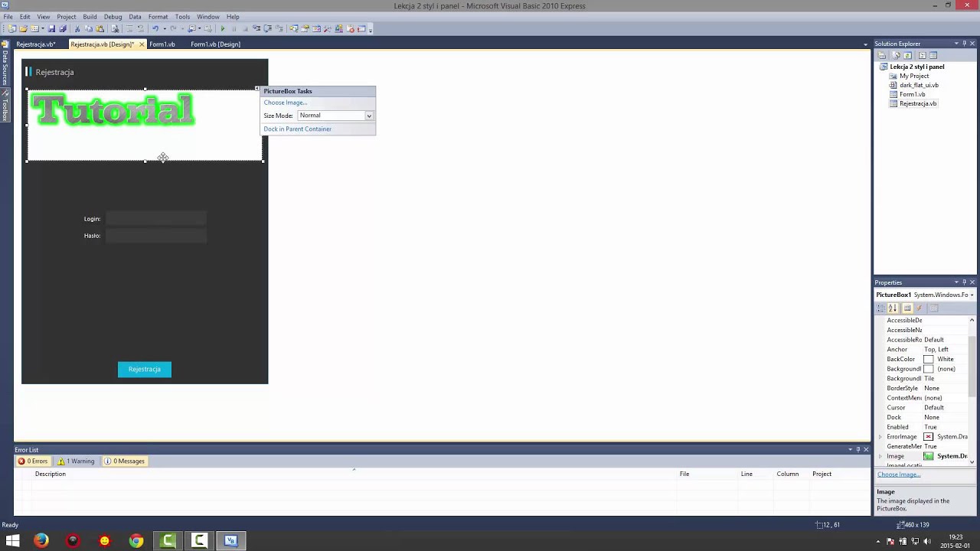The image size is (980, 551).
Task: Toggle the 0 Messages filter
Action: 125,461
